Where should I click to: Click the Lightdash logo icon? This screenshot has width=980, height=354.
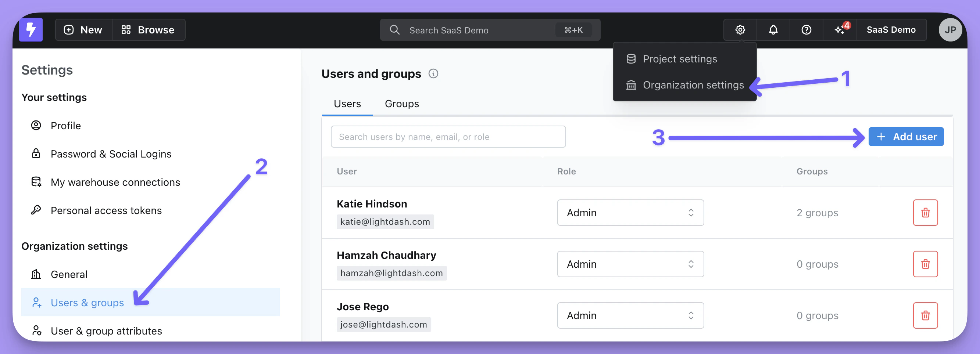[x=31, y=30]
